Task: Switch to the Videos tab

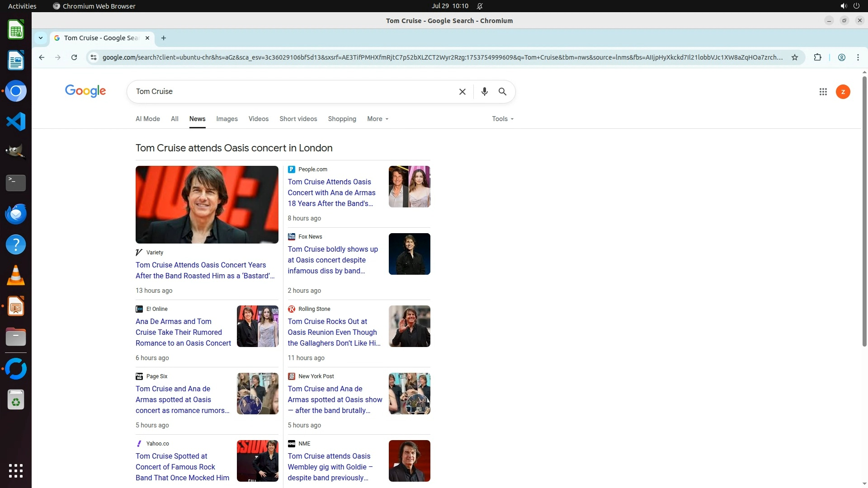Action: (258, 119)
